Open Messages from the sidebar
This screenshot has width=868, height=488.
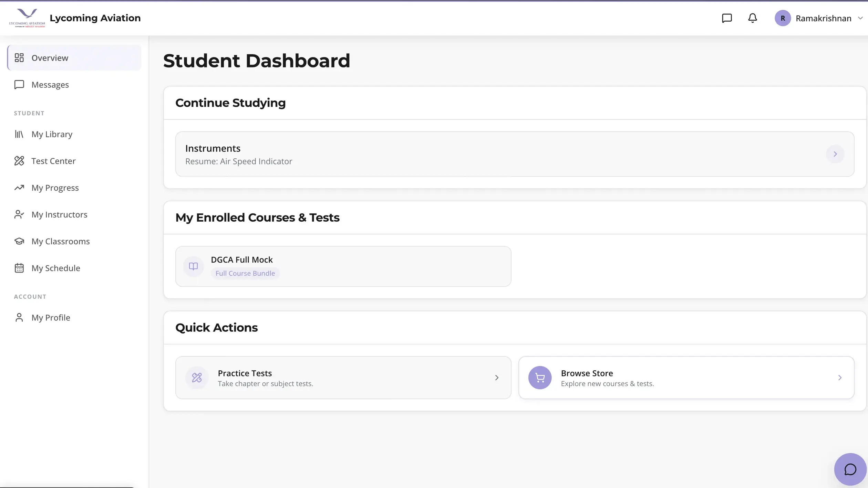[x=74, y=84]
